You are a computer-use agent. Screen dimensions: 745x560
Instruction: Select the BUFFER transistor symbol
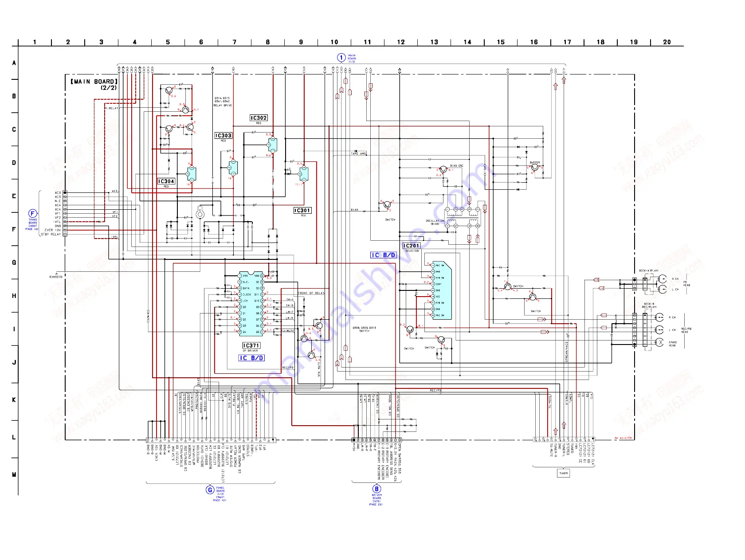coord(535,168)
